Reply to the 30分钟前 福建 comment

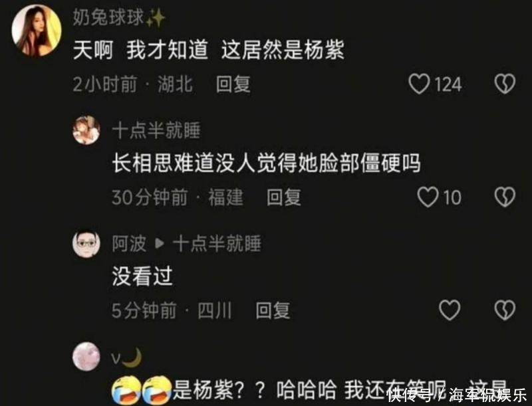tap(284, 197)
